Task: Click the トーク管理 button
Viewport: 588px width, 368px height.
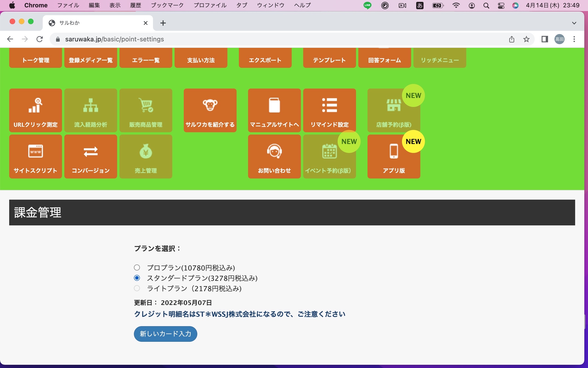Action: 35,58
